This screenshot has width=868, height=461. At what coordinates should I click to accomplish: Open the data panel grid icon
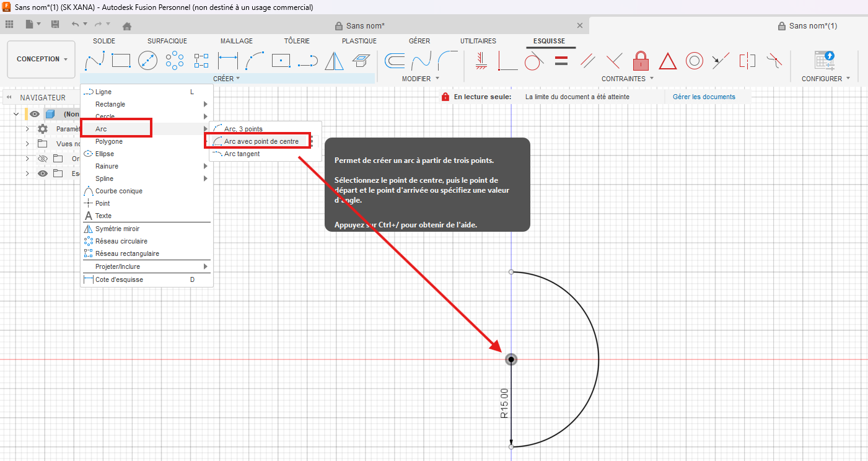click(x=9, y=24)
